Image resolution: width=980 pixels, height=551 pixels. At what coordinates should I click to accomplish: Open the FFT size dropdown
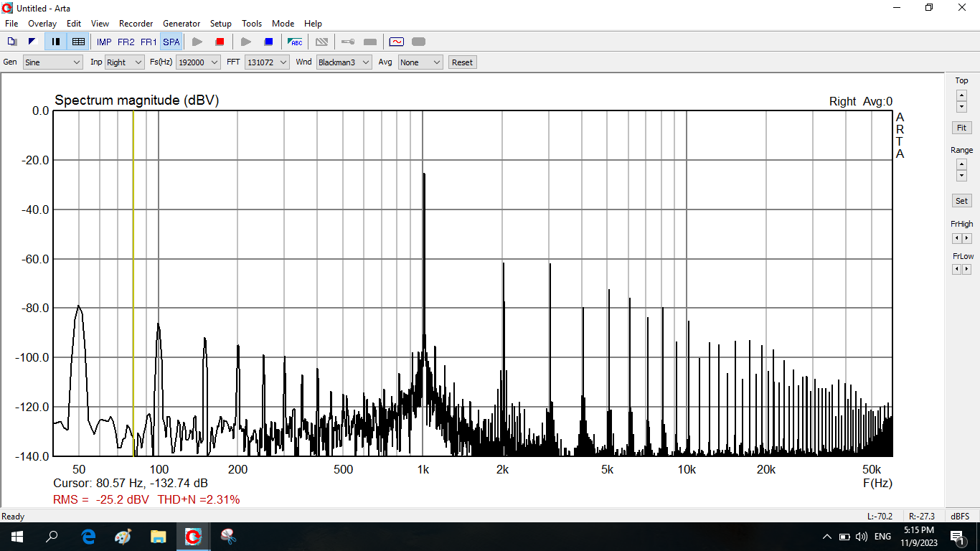tap(267, 62)
